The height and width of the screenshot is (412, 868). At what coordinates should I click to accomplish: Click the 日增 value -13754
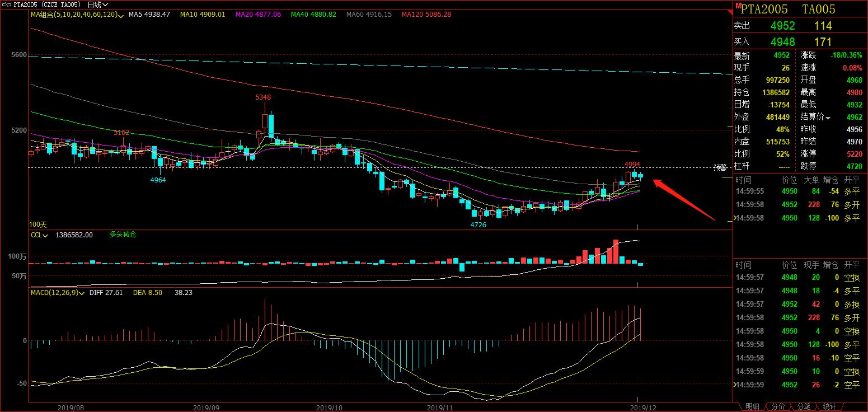coord(779,105)
